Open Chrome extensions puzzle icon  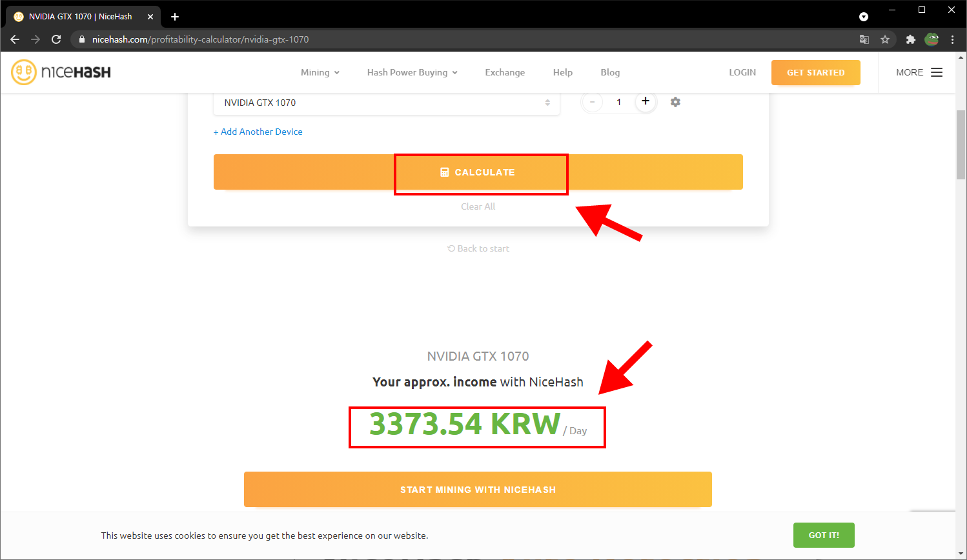point(911,39)
